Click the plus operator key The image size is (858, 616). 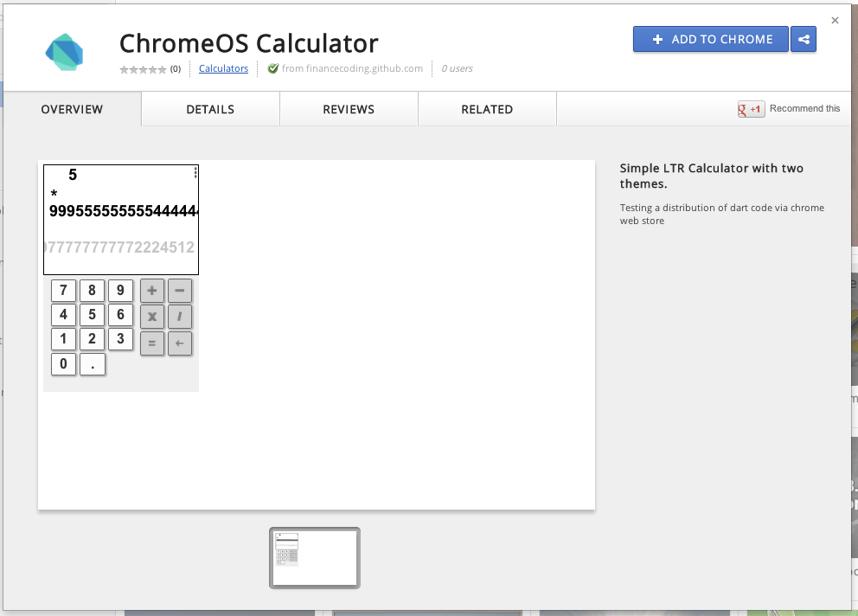pyautogui.click(x=152, y=291)
